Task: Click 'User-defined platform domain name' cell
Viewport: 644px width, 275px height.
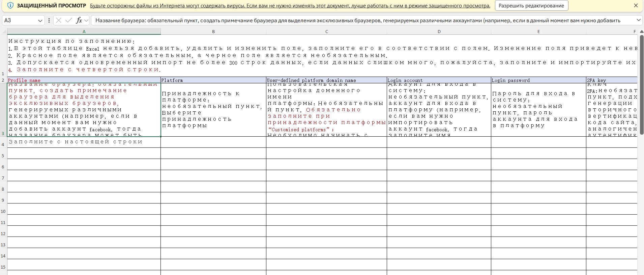Action: tap(327, 80)
